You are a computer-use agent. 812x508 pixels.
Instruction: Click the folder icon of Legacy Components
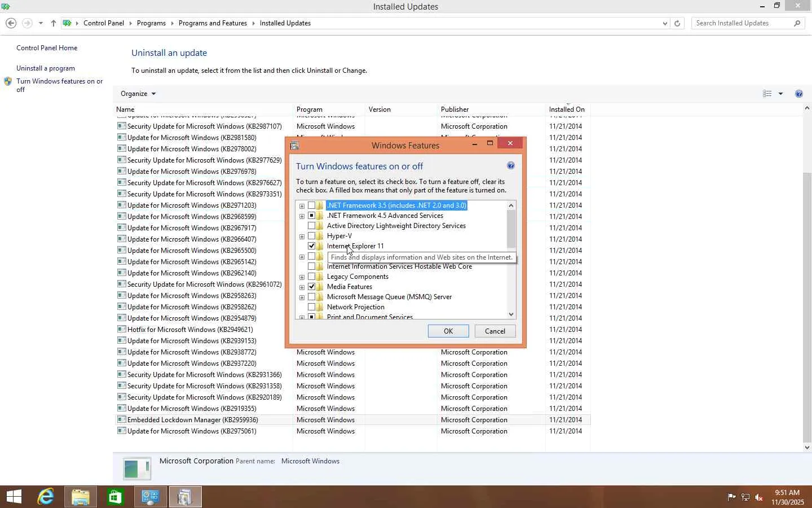click(320, 277)
